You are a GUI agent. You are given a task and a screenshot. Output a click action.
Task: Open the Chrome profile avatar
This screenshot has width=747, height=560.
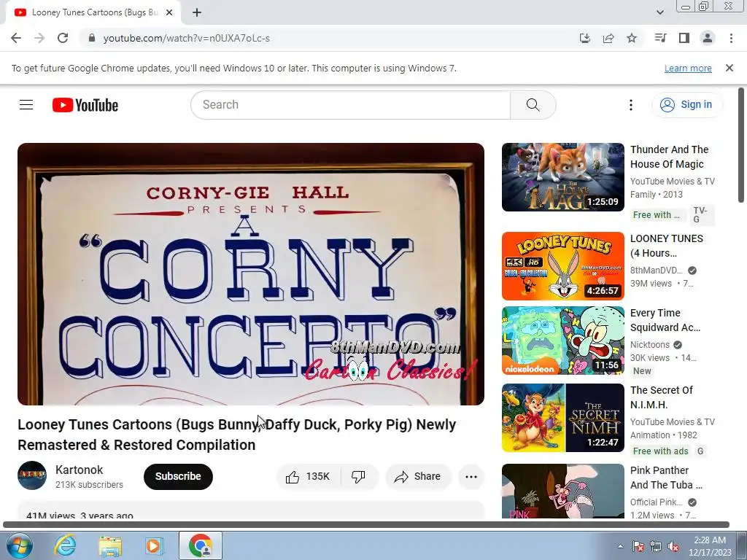coord(708,38)
